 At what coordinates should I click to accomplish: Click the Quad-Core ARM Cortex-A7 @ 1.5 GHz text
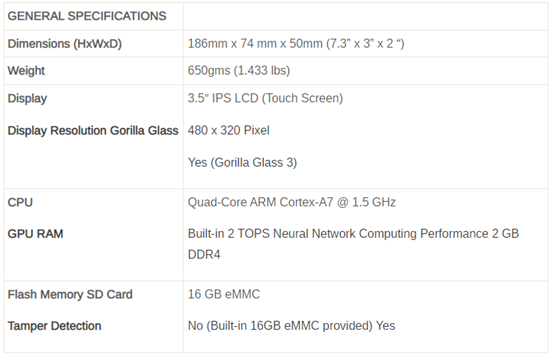[x=291, y=202]
